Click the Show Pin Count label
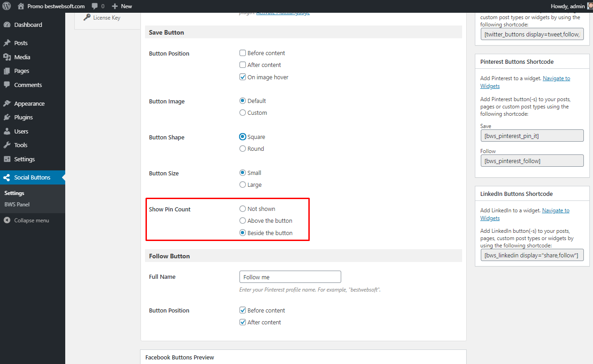Screen dimensions: 593x364 (x=170, y=210)
